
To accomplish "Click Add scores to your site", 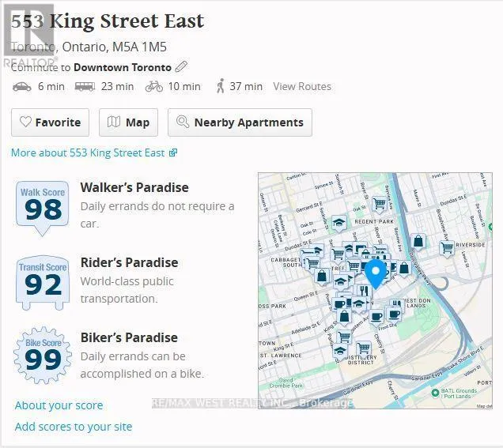I will [74, 427].
